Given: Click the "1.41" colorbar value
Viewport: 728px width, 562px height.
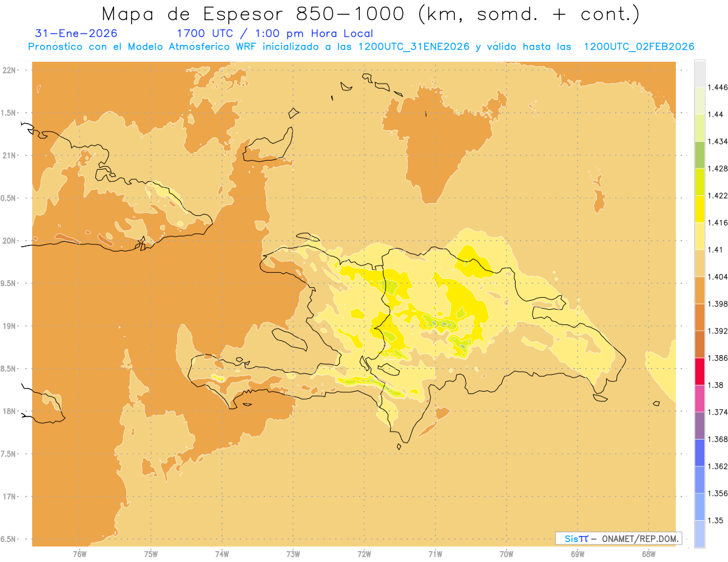Looking at the screenshot, I should tap(716, 250).
